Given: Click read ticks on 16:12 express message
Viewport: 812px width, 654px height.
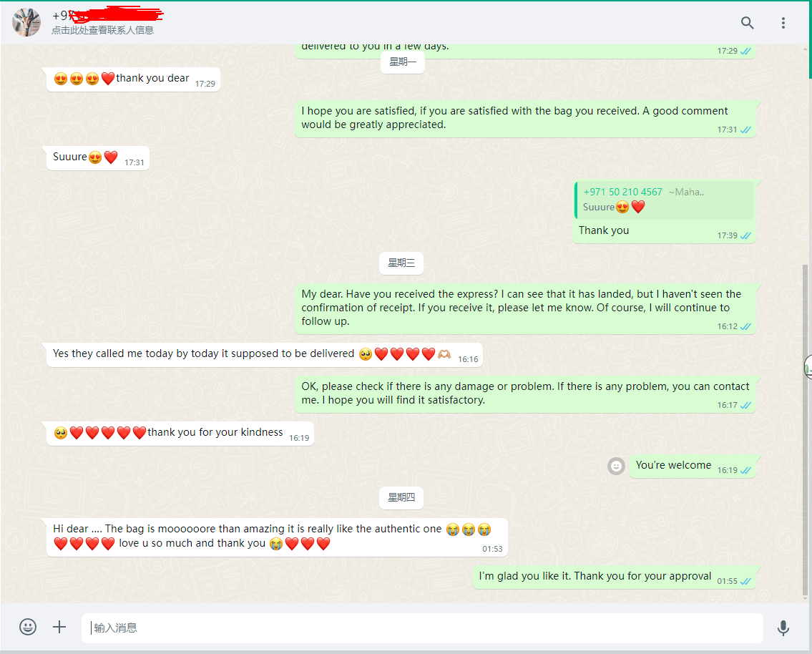Looking at the screenshot, I should (745, 327).
